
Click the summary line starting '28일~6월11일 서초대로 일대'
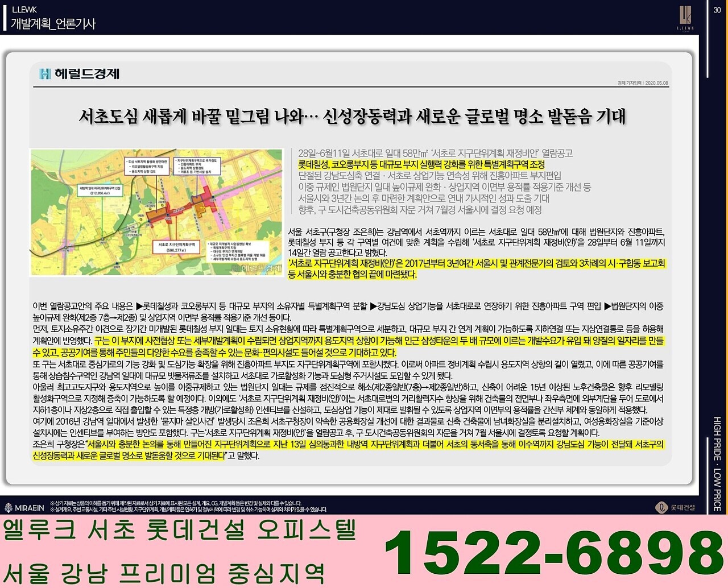435,153
